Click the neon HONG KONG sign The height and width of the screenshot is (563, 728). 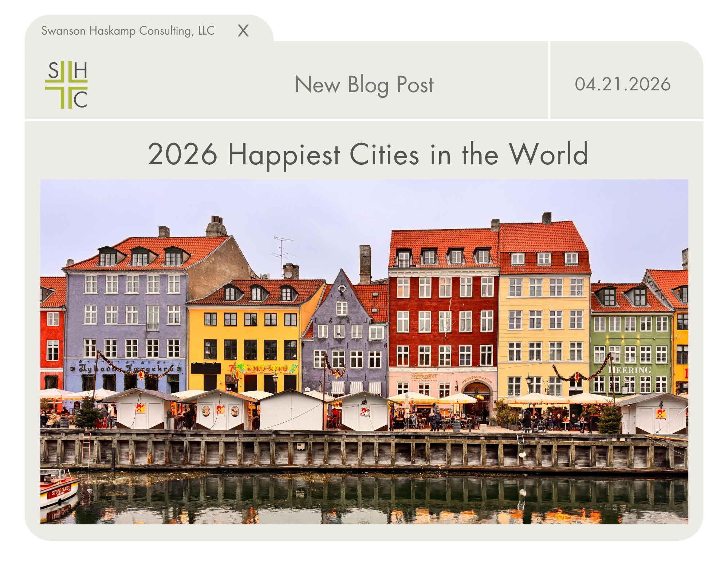coord(268,368)
